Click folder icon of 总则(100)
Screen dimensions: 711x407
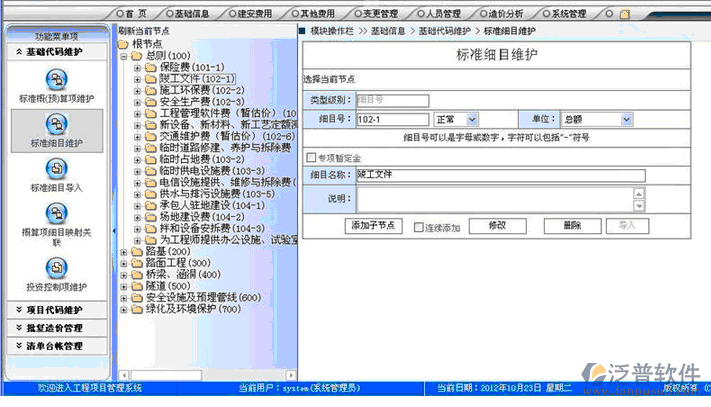[136, 56]
